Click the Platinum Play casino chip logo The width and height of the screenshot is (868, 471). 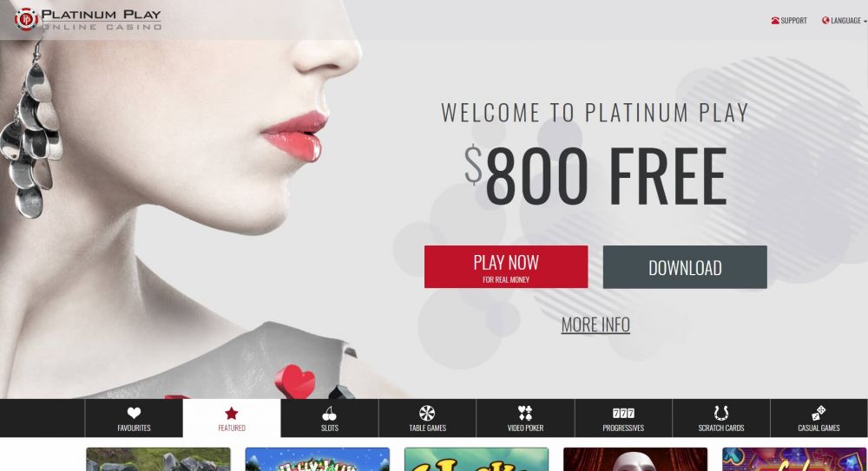[25, 19]
